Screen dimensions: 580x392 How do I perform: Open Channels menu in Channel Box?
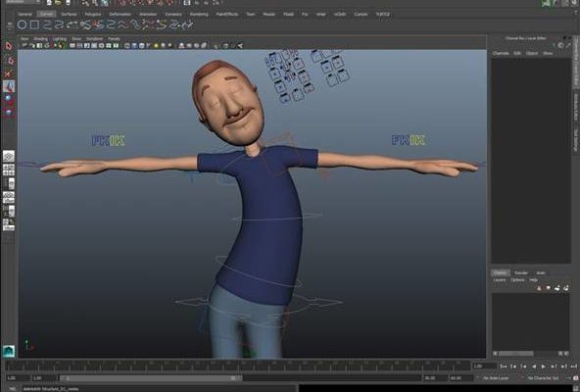(501, 53)
